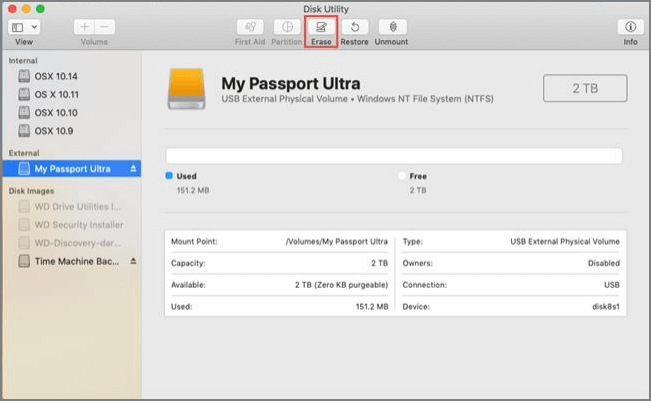Image resolution: width=651 pixels, height=401 pixels.
Task: Select OSX 10.14 internal volume
Action: point(58,77)
